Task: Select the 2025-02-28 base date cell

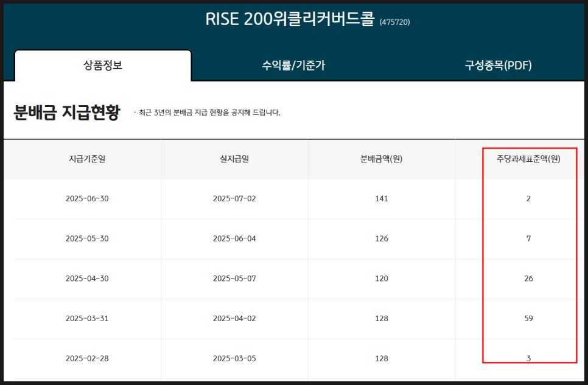Action: pyautogui.click(x=87, y=358)
